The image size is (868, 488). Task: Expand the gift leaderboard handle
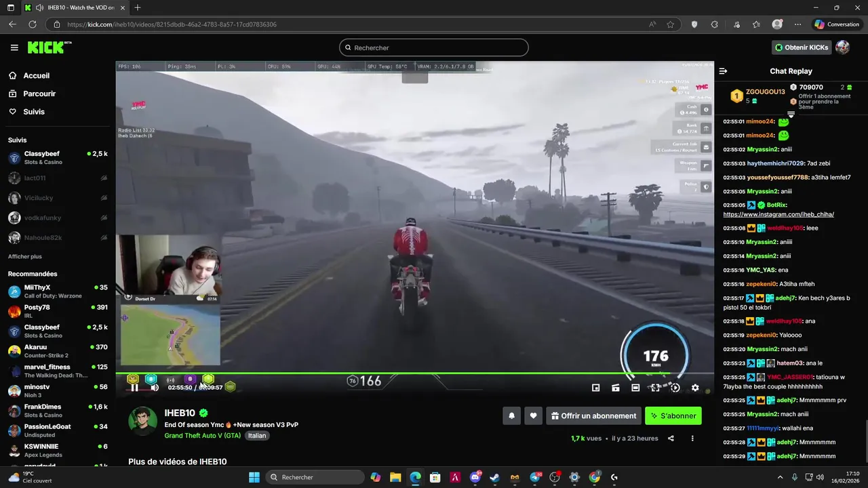(791, 115)
